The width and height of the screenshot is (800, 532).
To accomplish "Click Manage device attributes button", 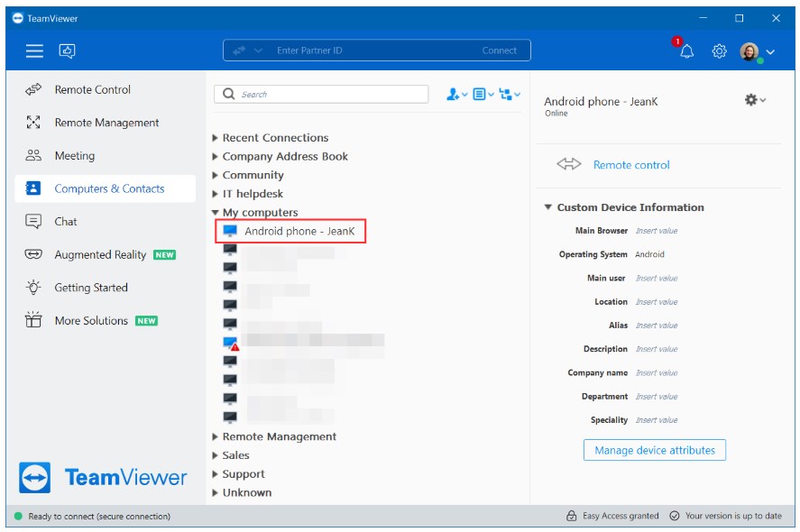I will pyautogui.click(x=654, y=450).
